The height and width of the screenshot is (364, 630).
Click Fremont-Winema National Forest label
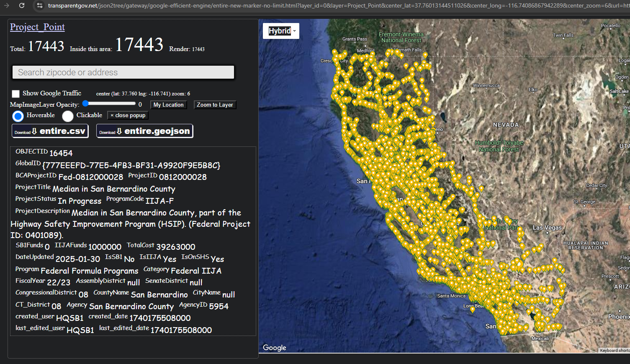pos(401,37)
